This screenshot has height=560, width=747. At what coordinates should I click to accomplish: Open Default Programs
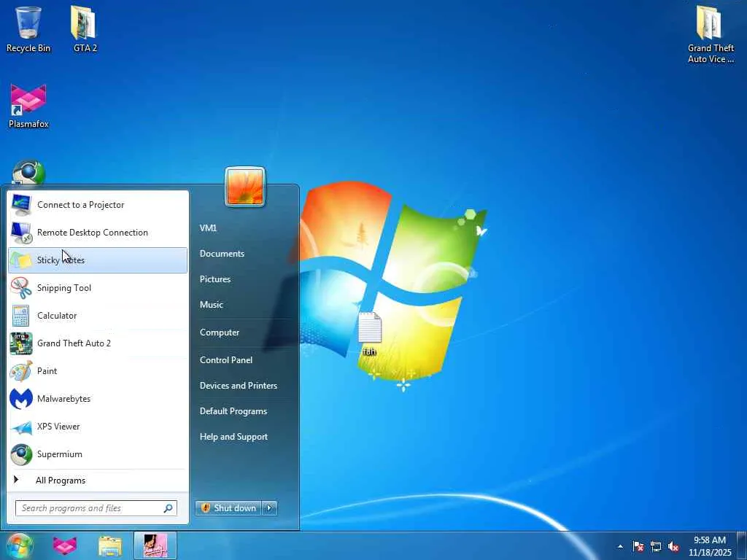tap(233, 411)
